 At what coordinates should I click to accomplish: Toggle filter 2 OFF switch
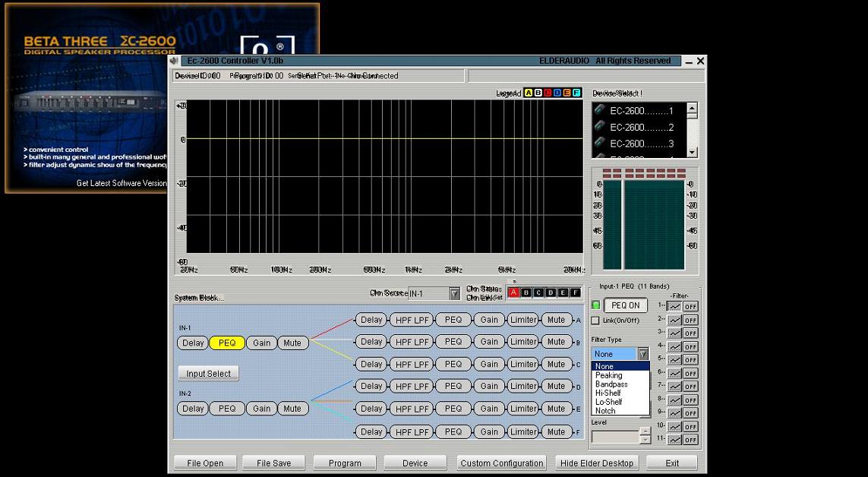[x=690, y=320]
